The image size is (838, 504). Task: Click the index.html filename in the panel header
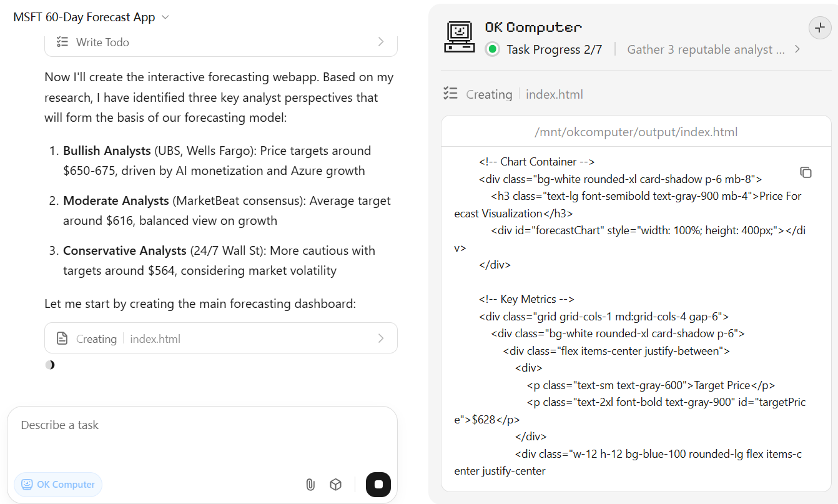[x=555, y=94]
